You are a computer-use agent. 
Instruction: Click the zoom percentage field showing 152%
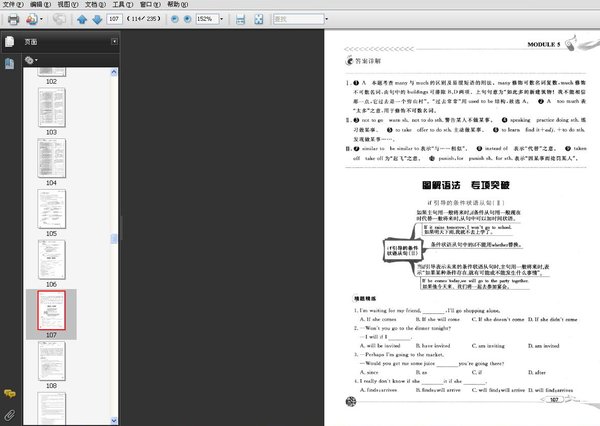point(207,19)
